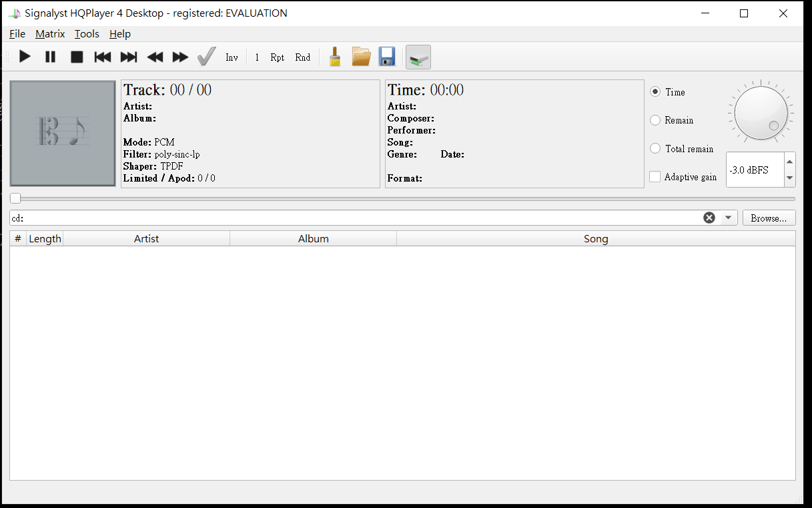812x508 pixels.
Task: Save the playlist with the floppy disk icon
Action: click(387, 57)
